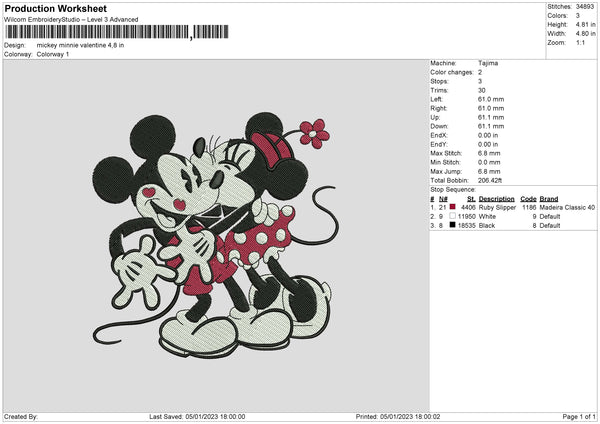Click the 'Left:' value 61.0 mm
The image size is (600, 424).
pos(491,99)
